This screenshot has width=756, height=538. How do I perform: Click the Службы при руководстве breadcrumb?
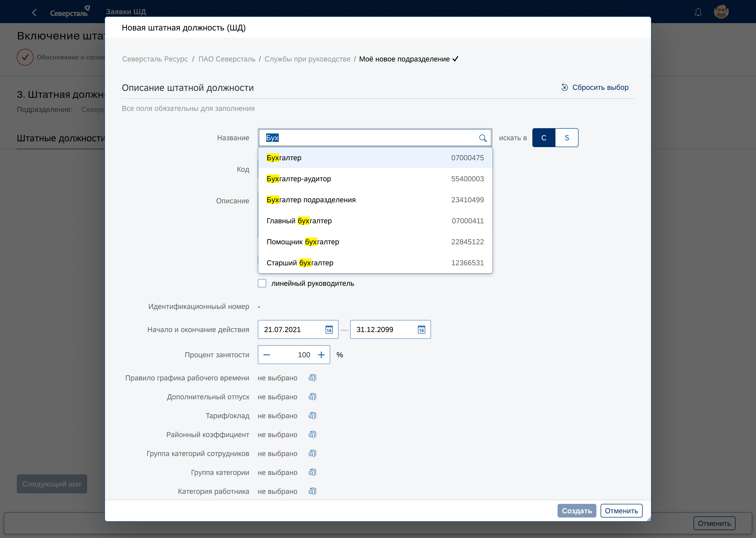[x=307, y=59]
